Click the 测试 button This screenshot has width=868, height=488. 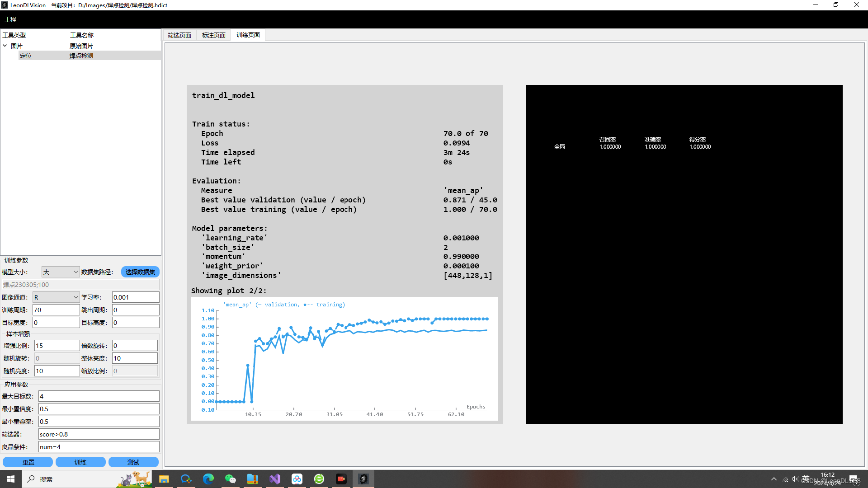point(133,462)
